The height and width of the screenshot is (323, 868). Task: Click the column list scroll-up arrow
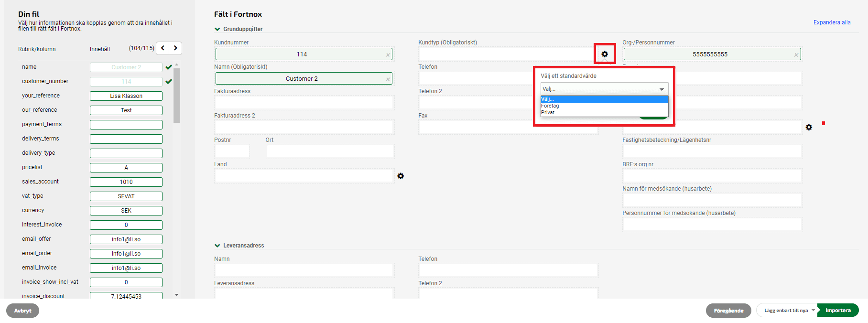coord(177,65)
